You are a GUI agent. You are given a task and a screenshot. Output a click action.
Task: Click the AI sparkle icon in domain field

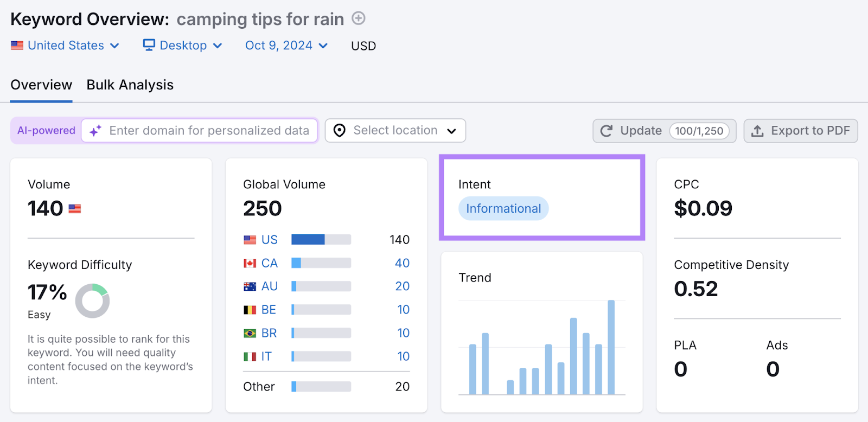click(95, 130)
